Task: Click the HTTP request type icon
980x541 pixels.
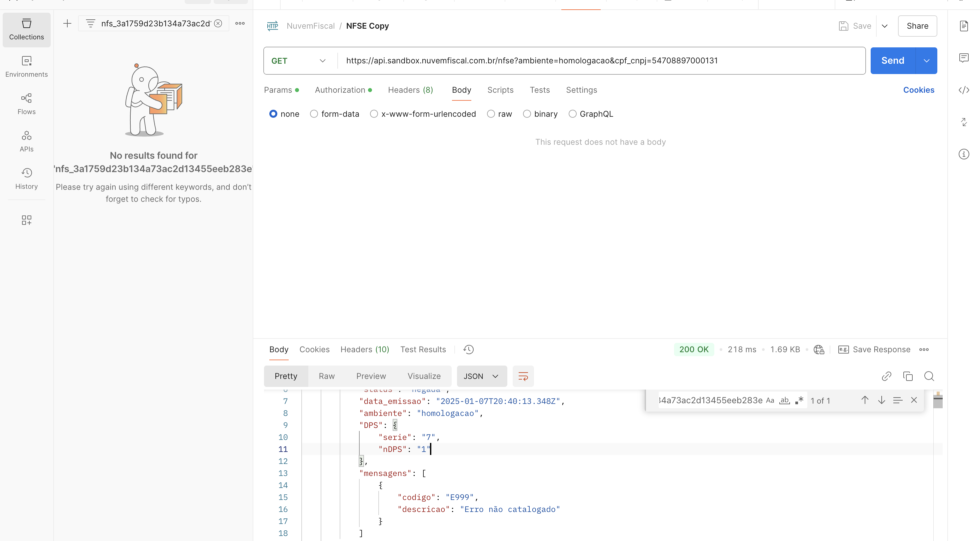Action: (272, 26)
